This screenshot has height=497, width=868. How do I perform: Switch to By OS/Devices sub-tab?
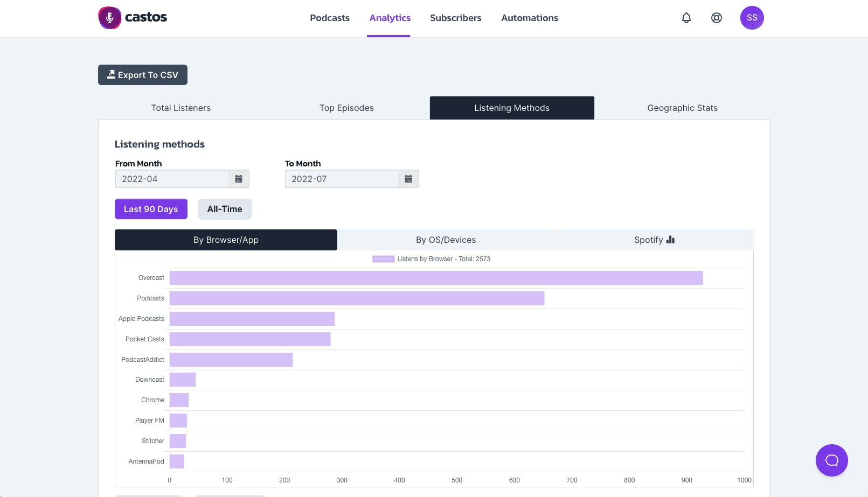[446, 240]
